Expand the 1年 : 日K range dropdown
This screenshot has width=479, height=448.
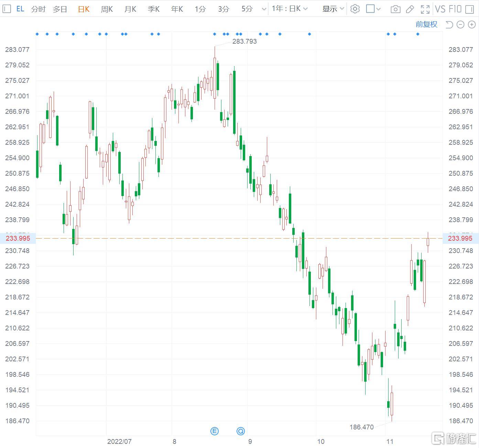point(290,9)
